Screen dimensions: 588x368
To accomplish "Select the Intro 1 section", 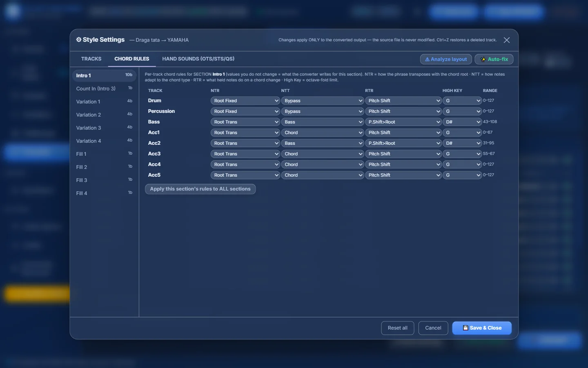I will coord(104,75).
